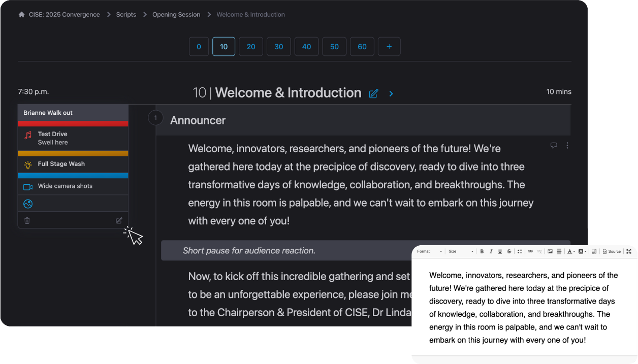
Task: Edit the Welcome & Introduction title
Action: point(374,93)
